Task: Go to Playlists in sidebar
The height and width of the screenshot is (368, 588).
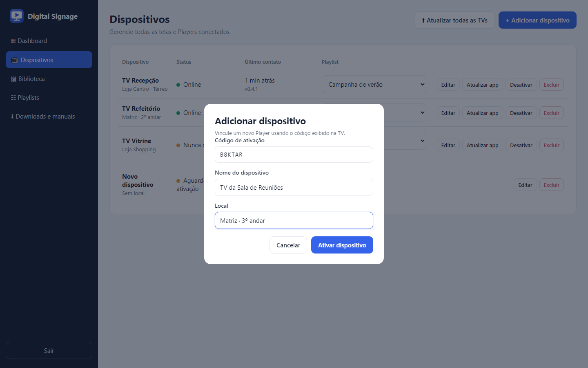Action: [x=49, y=98]
